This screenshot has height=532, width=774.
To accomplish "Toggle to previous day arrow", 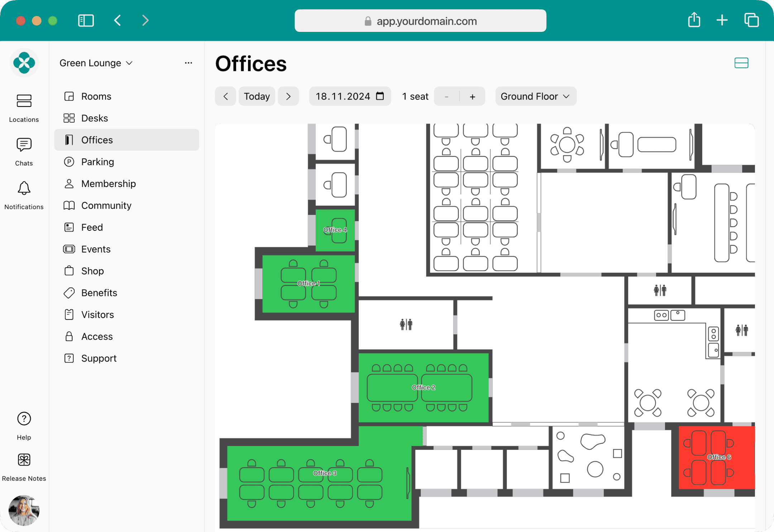I will click(226, 96).
